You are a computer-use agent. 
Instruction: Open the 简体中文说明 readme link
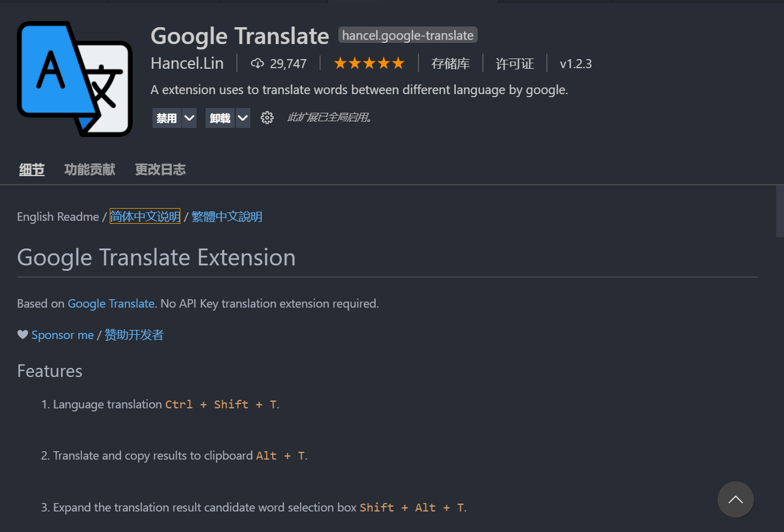coord(145,217)
